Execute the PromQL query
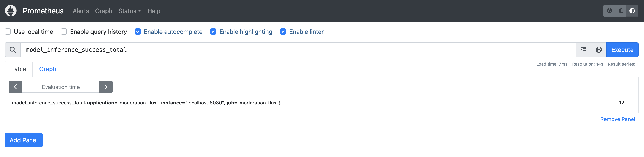 (x=622, y=50)
